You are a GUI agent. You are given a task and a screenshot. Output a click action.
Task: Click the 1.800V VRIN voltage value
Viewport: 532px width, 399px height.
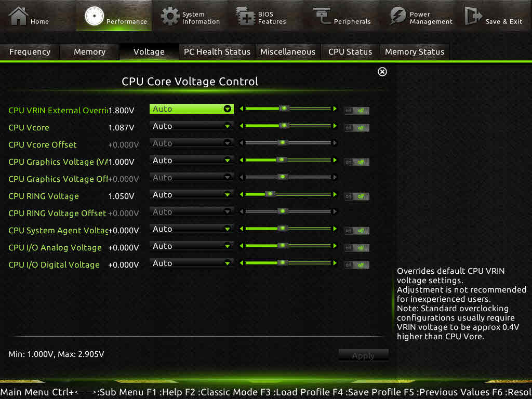click(x=121, y=110)
